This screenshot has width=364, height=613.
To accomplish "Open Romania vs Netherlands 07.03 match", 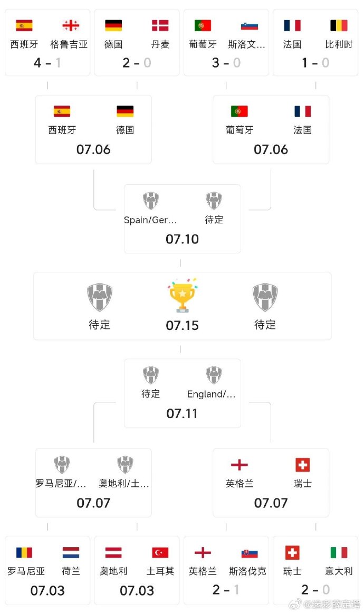I will pyautogui.click(x=47, y=570).
